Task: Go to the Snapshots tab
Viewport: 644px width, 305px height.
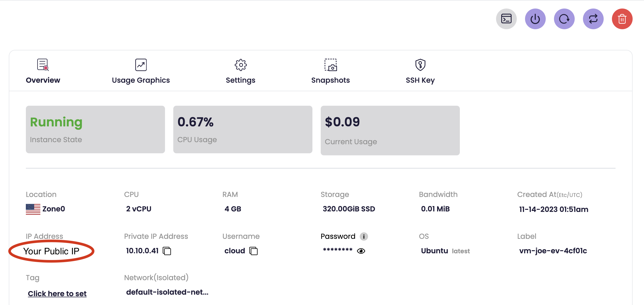Action: coord(330,72)
